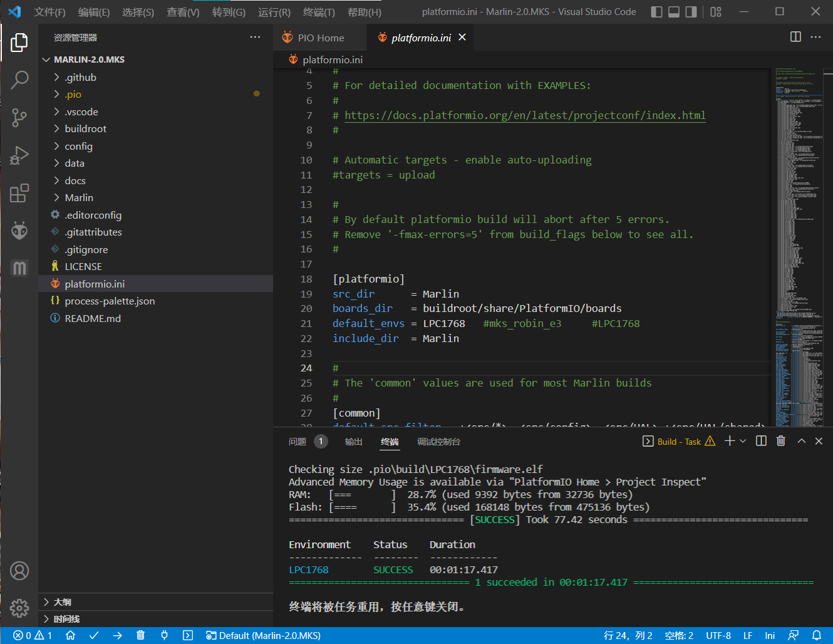Change language mode Ini in status bar

tap(770, 635)
